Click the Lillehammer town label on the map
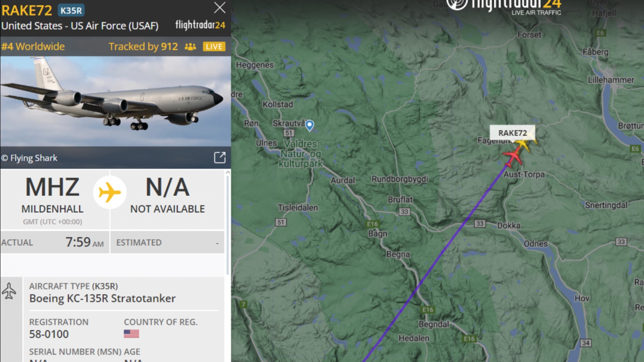 (x=611, y=80)
